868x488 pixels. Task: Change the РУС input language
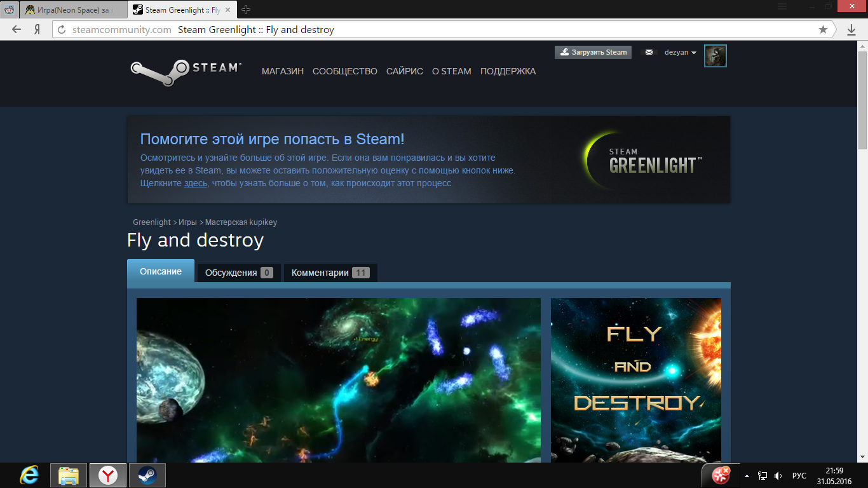(x=799, y=476)
